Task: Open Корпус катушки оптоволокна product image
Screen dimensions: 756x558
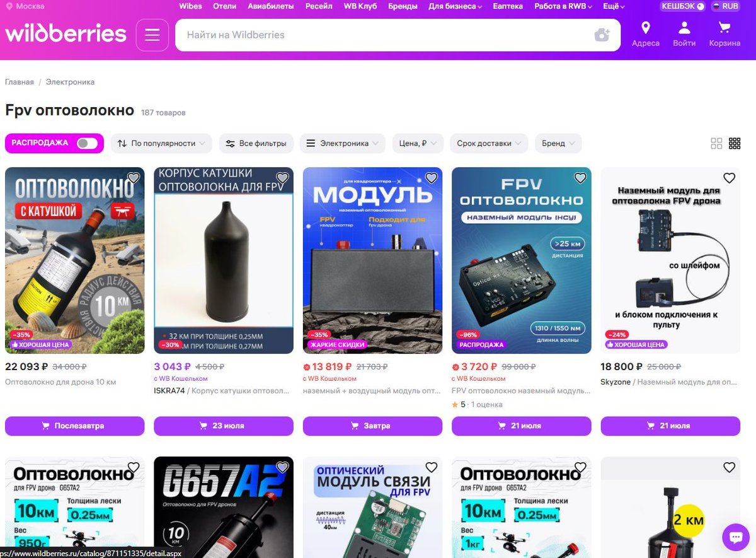Action: 224,260
